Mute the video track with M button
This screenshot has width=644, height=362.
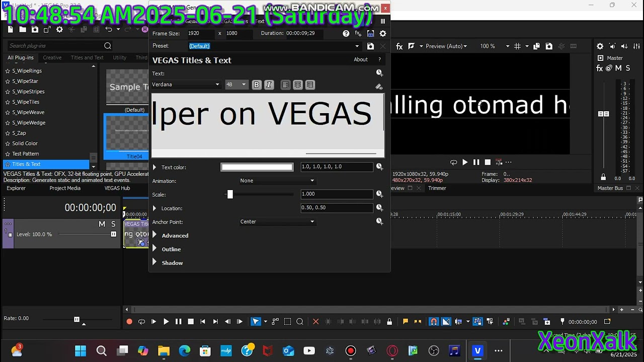102,224
